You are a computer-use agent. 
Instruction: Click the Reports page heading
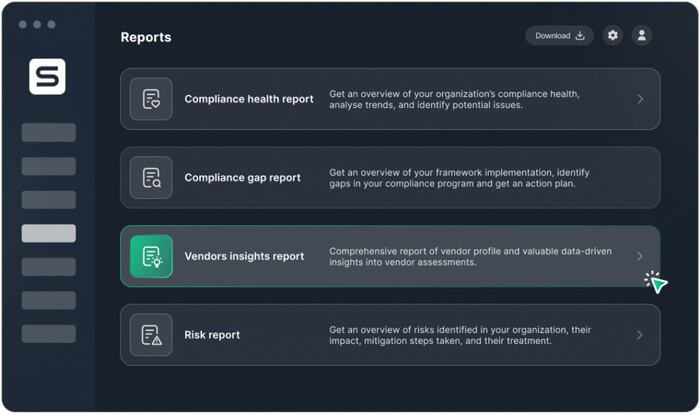(x=146, y=37)
